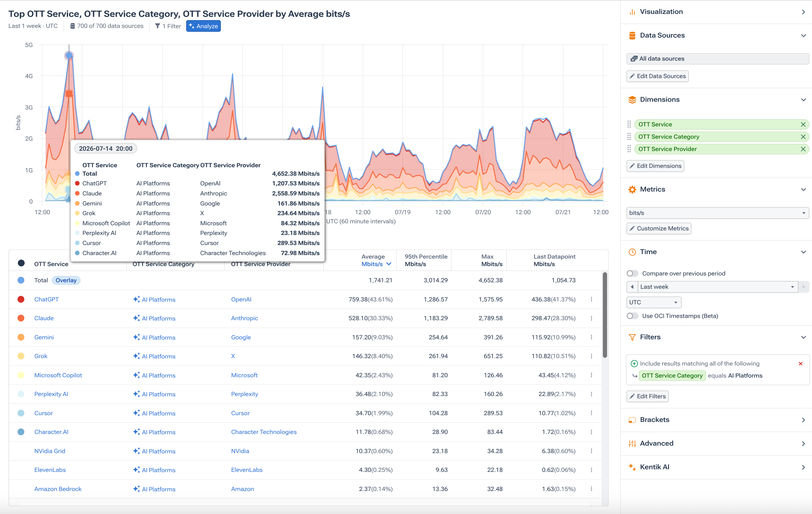Toggle all series with header dark circle

(21, 263)
